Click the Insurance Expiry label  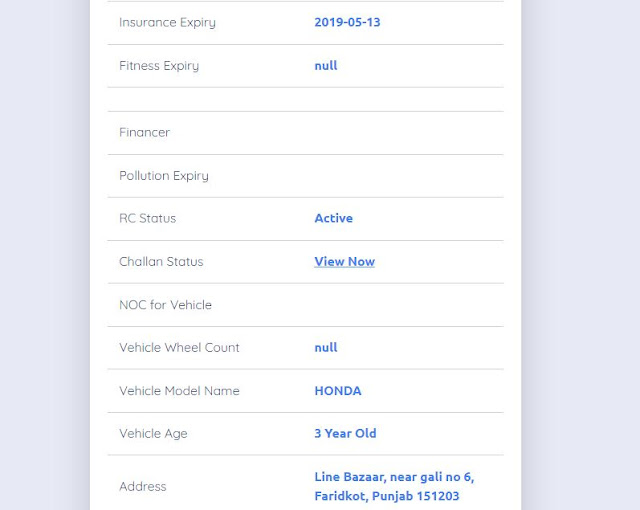click(167, 22)
